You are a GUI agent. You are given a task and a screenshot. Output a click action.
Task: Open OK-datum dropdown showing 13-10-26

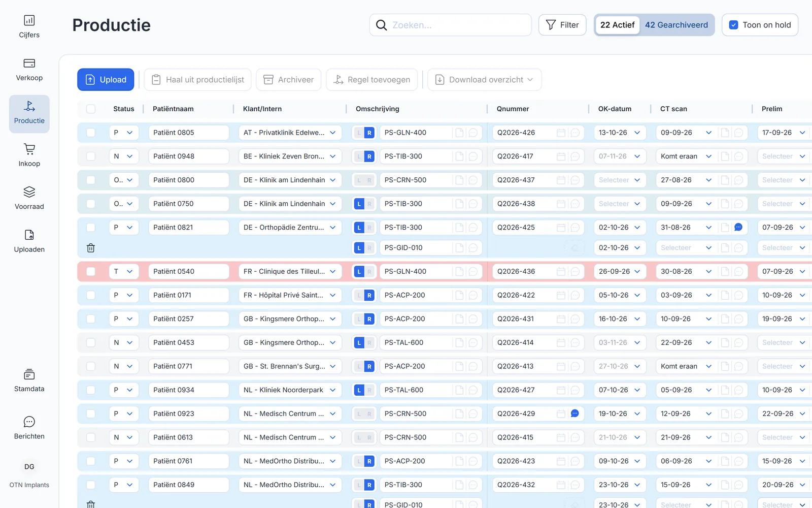point(620,133)
